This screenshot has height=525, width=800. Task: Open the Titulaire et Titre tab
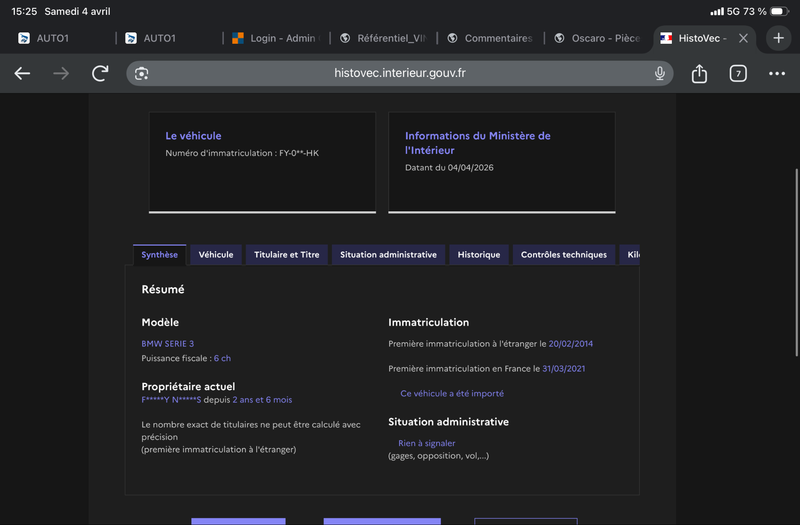[x=287, y=255]
